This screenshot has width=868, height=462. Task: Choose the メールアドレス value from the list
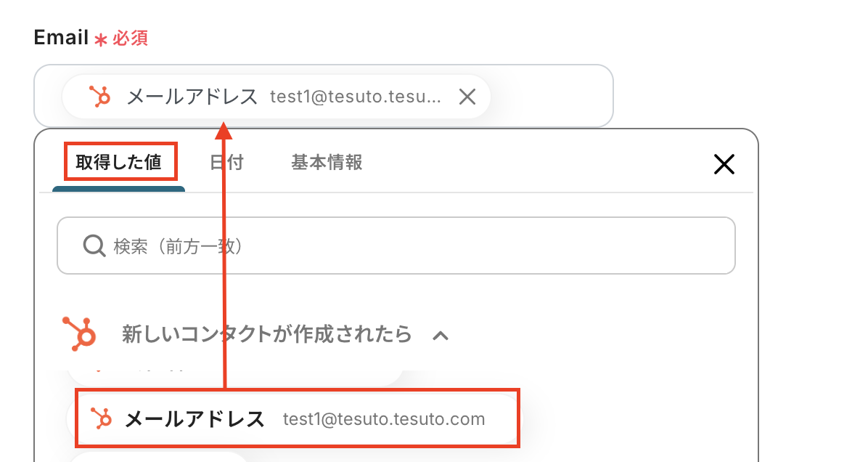195,419
